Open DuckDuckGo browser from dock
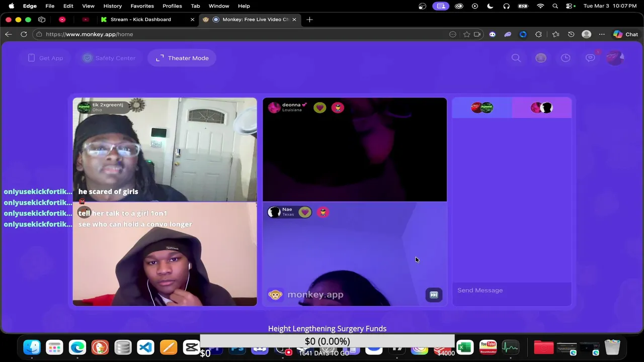 click(100, 347)
